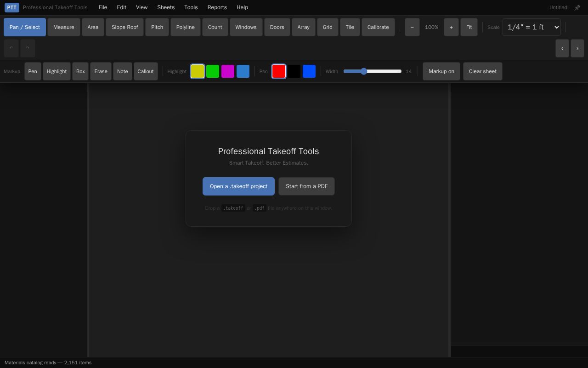Pick the green highlight color swatch
Image resolution: width=588 pixels, height=368 pixels.
[213, 71]
